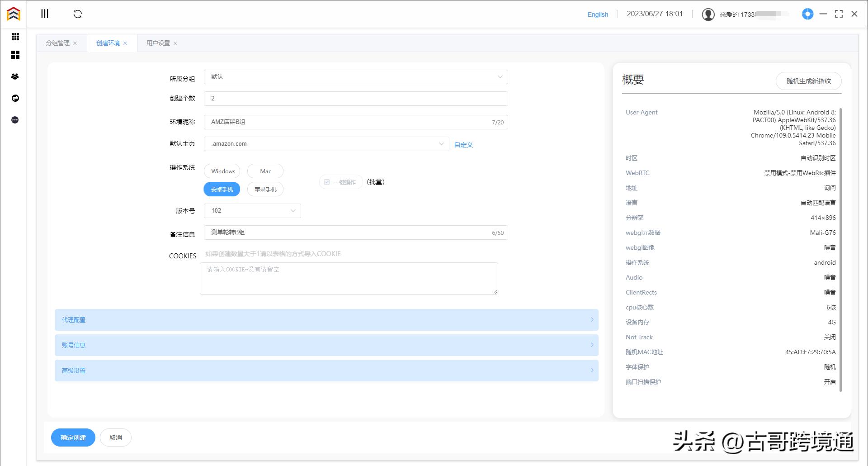Open the ellipsis chat icon in the sidebar
The image size is (868, 466).
(15, 119)
